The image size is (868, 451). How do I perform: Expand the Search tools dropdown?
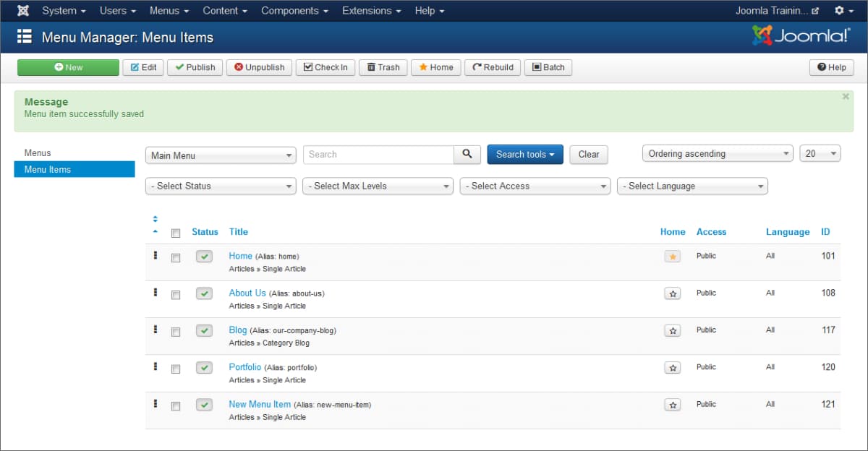tap(524, 154)
